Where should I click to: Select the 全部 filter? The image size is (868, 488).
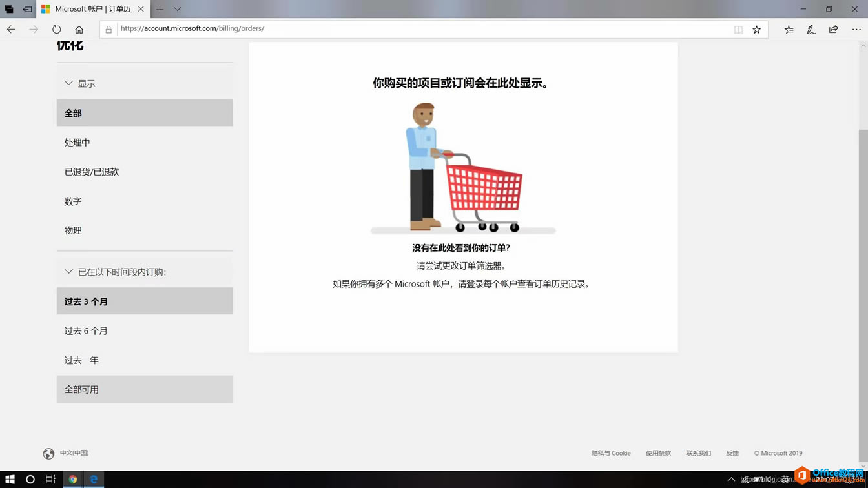[145, 113]
